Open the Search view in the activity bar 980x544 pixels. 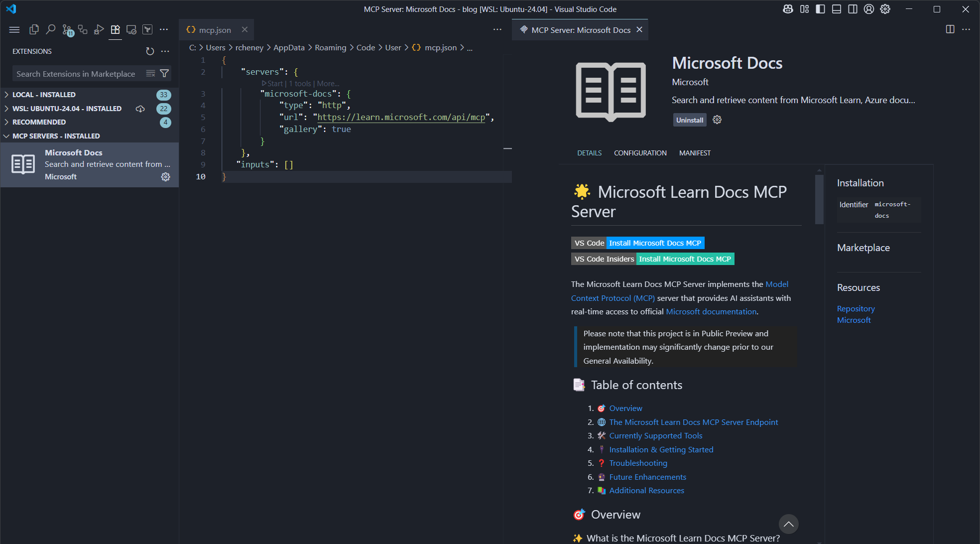pos(50,29)
